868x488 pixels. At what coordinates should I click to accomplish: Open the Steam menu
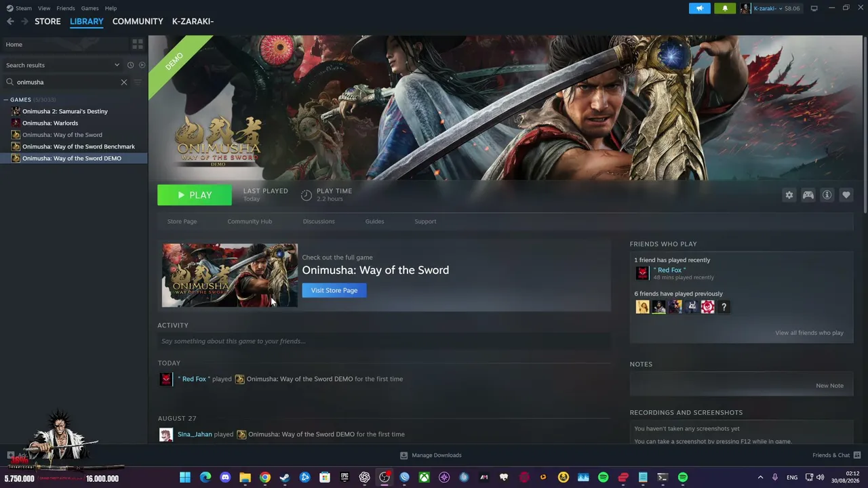24,8
